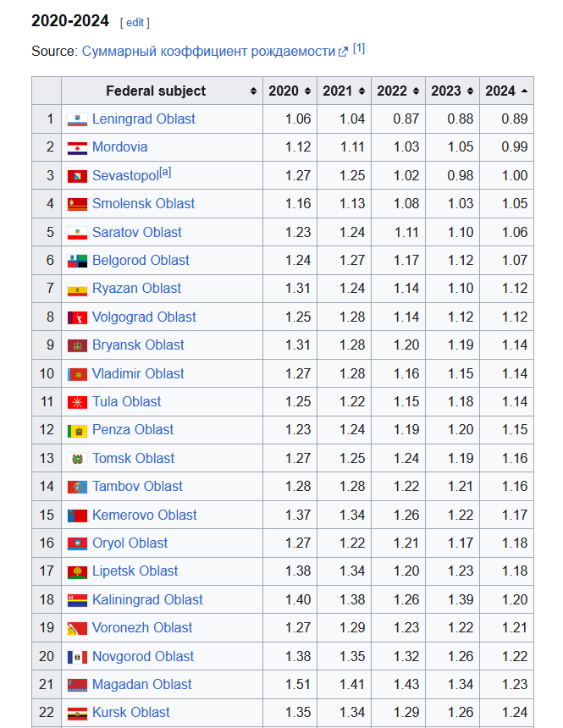Click the Voronezh Oblast flag icon
The width and height of the screenshot is (563, 728).
point(77,629)
